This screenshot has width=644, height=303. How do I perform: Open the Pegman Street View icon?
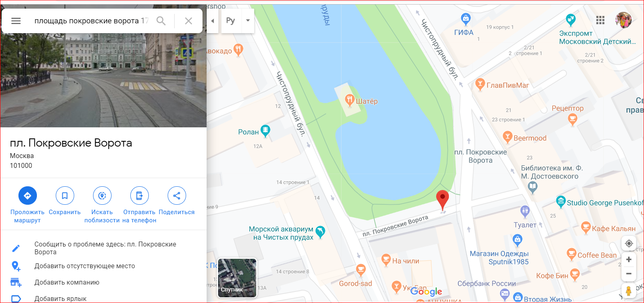click(x=628, y=291)
